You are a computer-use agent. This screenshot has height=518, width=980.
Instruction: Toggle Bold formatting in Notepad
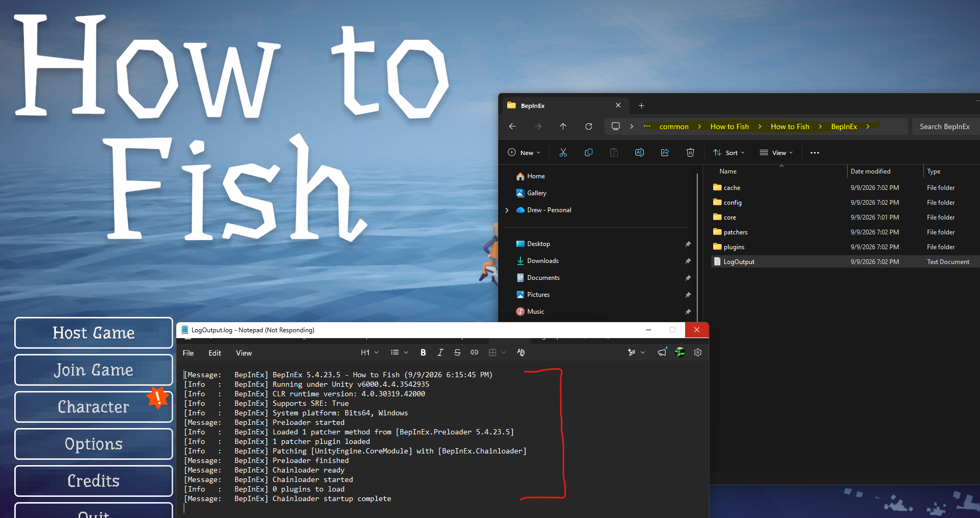tap(423, 352)
